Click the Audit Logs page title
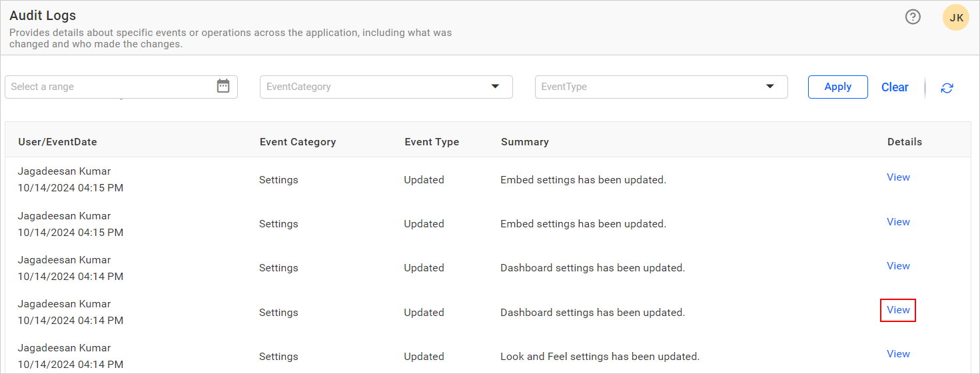980x374 pixels. (43, 15)
